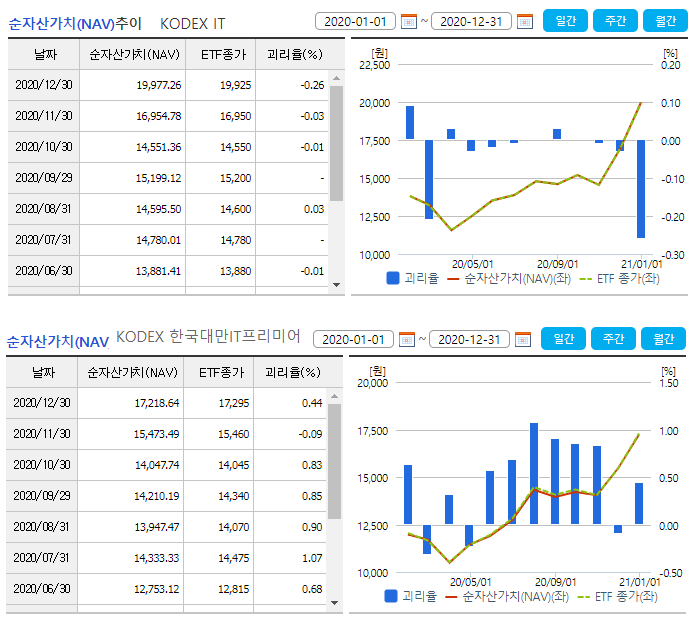The image size is (694, 620).
Task: Click 순자산가치(NAV) column header in KODEX IT table
Action: click(x=133, y=54)
